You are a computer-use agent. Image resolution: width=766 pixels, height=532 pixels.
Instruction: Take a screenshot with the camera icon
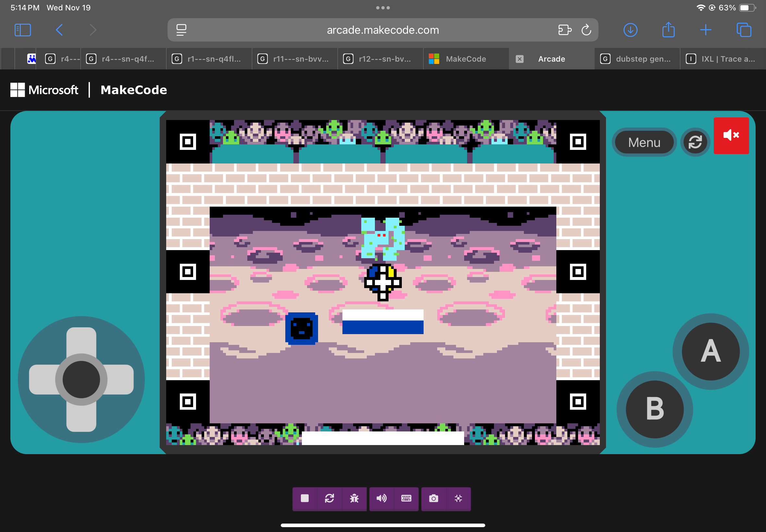click(434, 498)
